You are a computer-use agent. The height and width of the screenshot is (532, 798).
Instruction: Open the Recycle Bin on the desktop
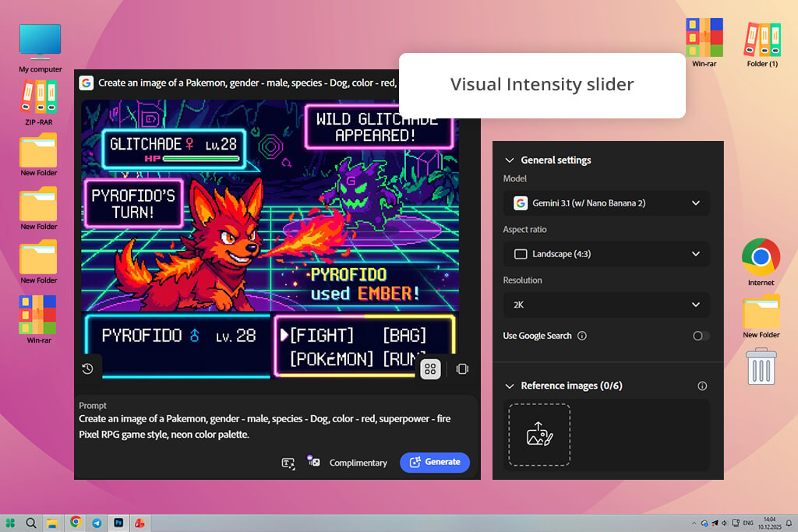[x=761, y=366]
